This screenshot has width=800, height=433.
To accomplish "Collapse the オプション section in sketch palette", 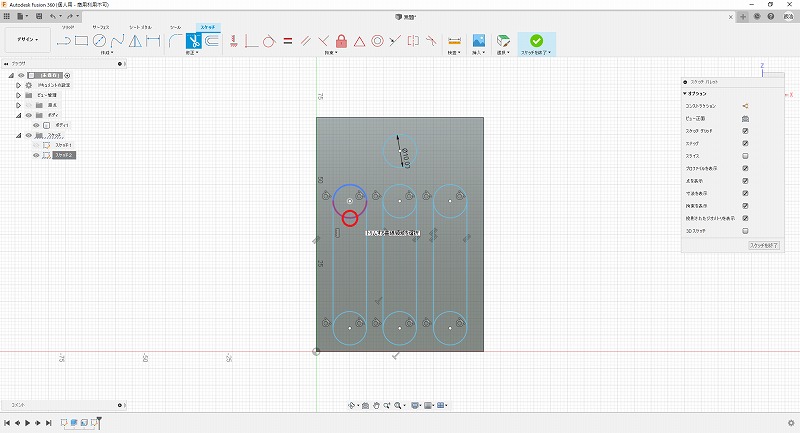I will pyautogui.click(x=685, y=93).
